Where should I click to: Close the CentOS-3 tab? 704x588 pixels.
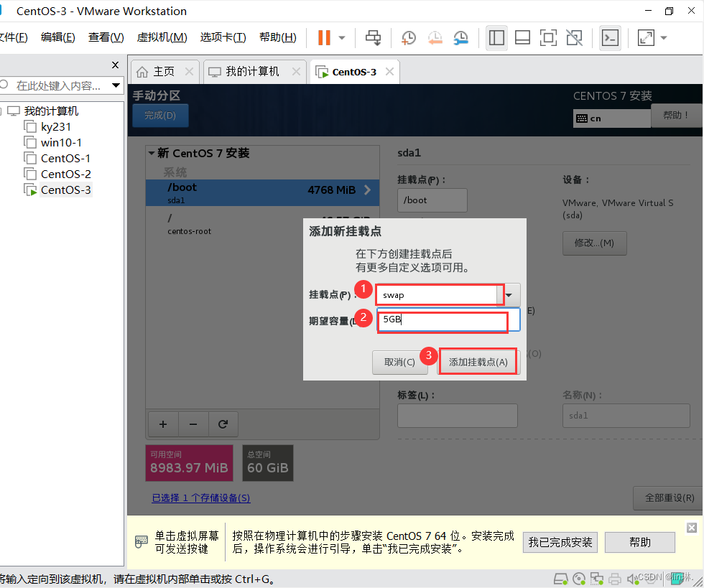click(x=389, y=71)
